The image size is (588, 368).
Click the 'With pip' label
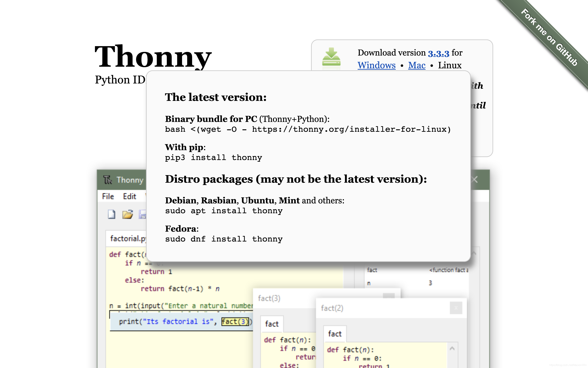(x=184, y=147)
